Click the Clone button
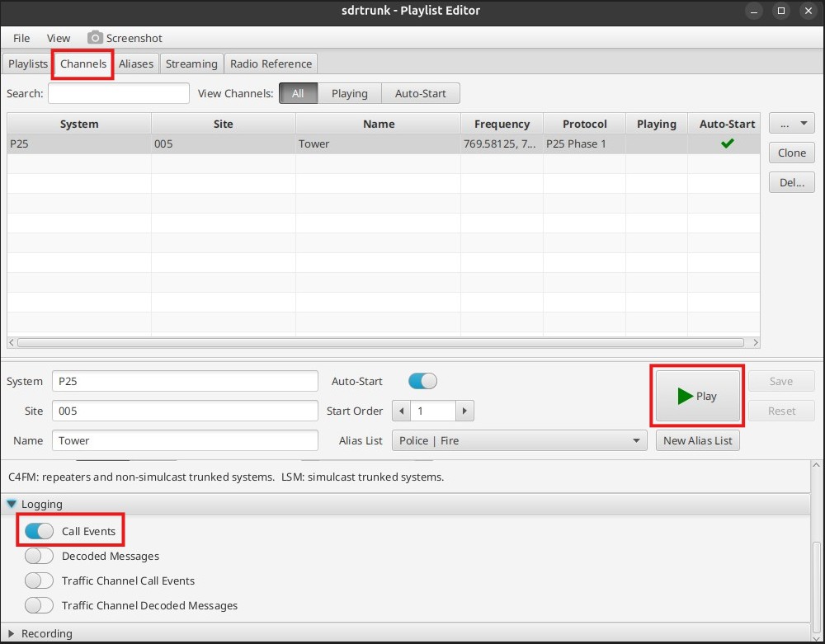 (x=792, y=153)
